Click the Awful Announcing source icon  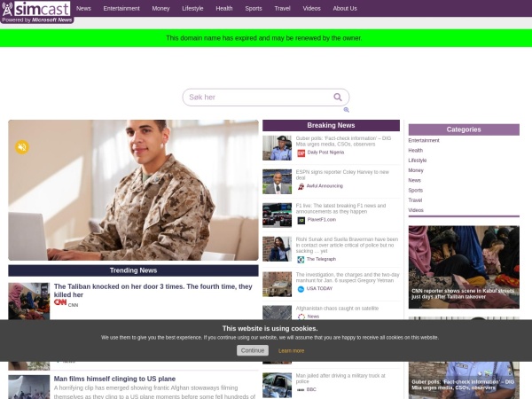coord(301,186)
